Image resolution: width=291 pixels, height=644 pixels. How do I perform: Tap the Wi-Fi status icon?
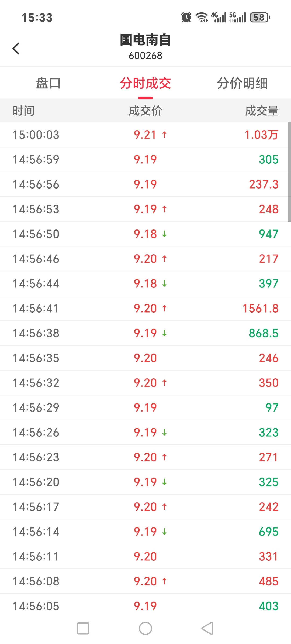click(x=202, y=18)
